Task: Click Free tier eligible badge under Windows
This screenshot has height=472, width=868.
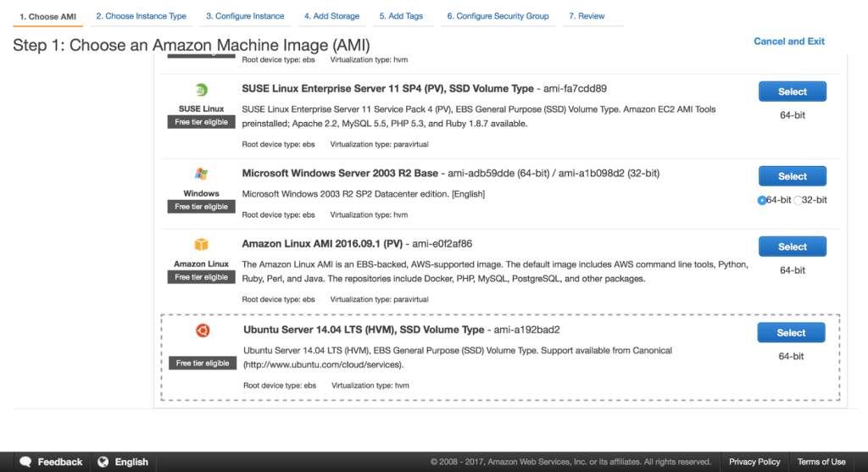Action: click(x=202, y=207)
